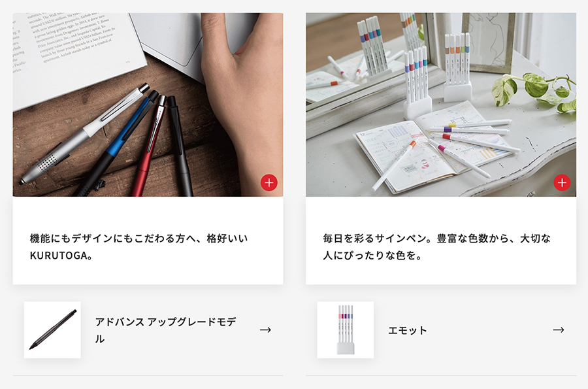Viewport: 588px width, 389px height.
Task: Open the エモット pen set thumbnail
Action: tap(346, 330)
